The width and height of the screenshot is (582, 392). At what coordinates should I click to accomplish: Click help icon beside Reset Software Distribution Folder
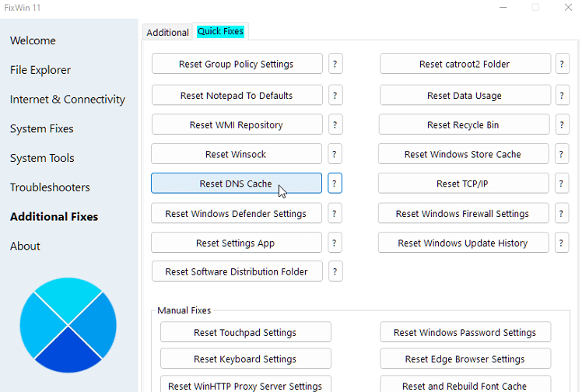(335, 271)
